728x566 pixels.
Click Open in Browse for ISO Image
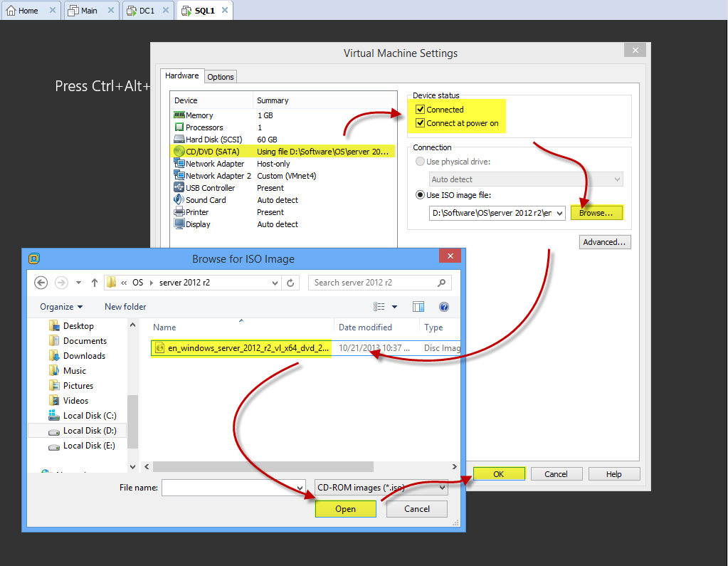tap(345, 509)
